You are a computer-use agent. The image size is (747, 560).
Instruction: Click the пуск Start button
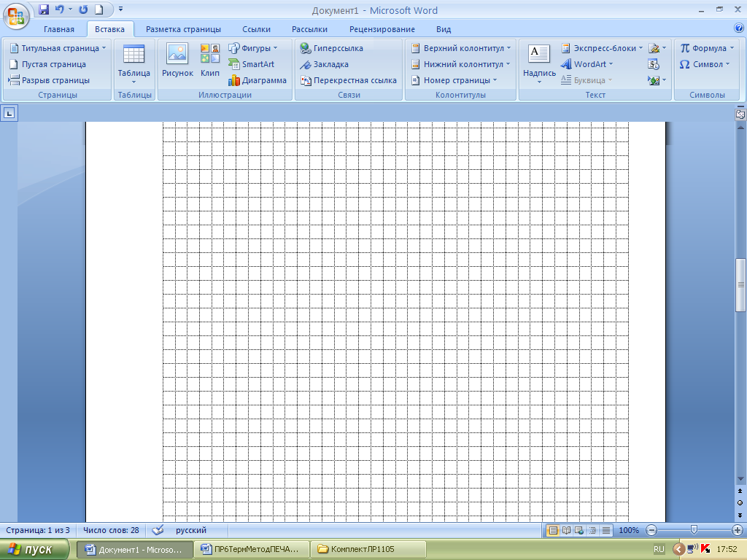click(x=34, y=549)
